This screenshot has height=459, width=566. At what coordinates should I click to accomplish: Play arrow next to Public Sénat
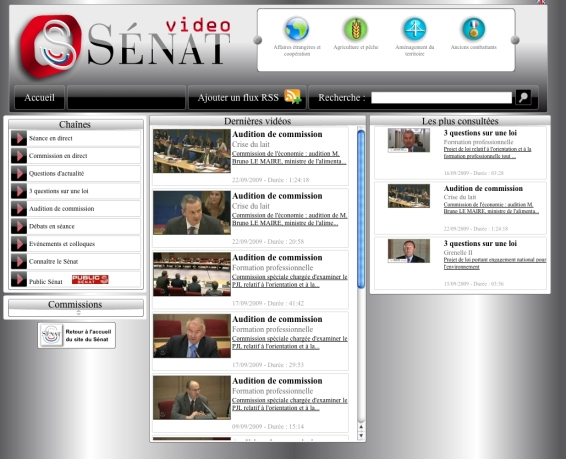pos(19,279)
